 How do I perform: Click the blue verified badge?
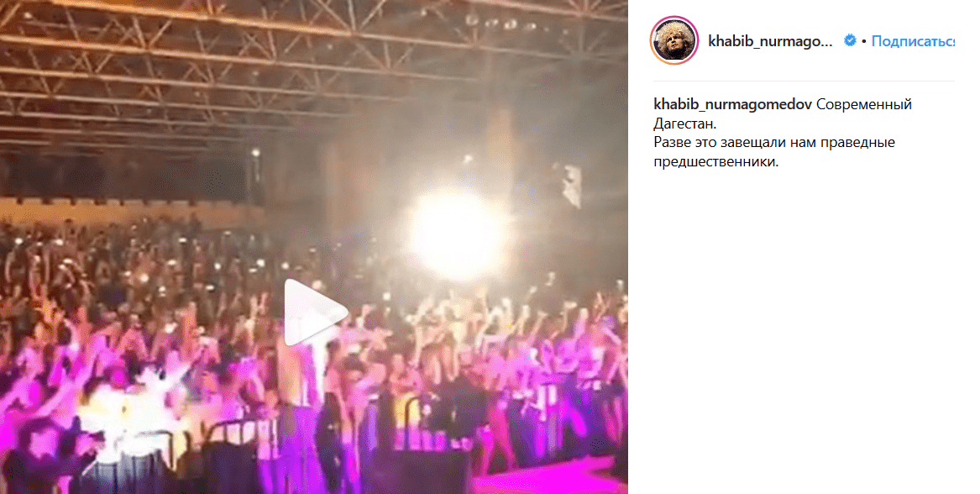tap(849, 40)
